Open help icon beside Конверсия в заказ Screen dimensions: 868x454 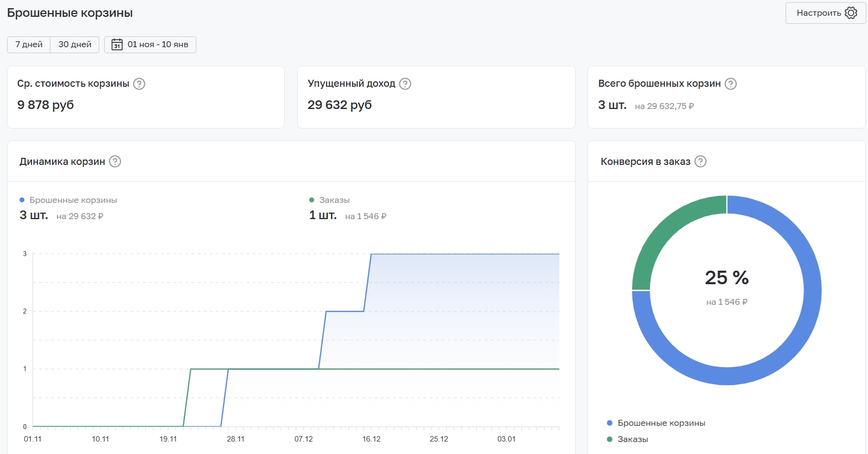click(x=700, y=162)
